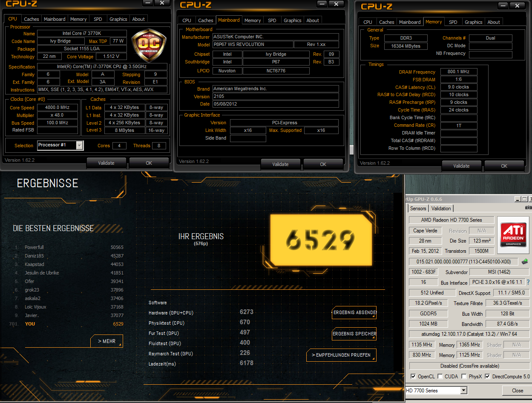Minimize the GPU-Z window
Viewport: 532px width, 403px height.
coord(518,199)
